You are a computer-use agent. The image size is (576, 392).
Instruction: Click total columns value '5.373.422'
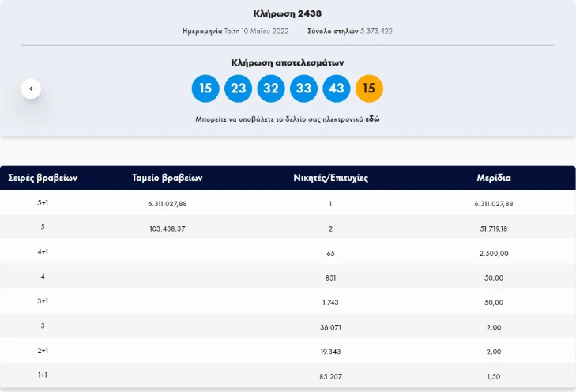[376, 32]
